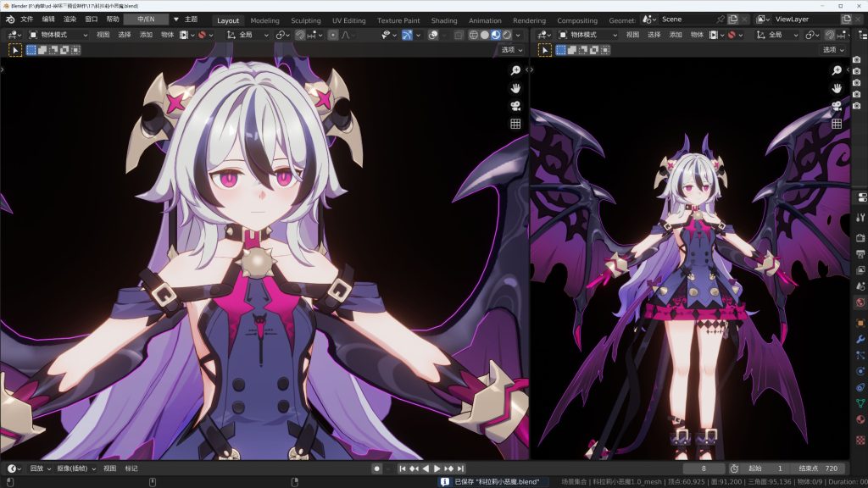
Task: Enable auto keying record button in timeline
Action: [x=377, y=469]
